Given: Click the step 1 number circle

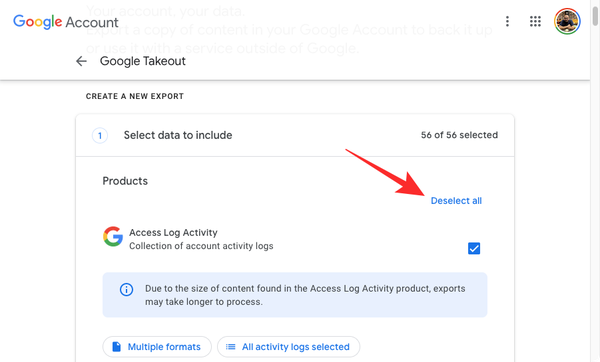Looking at the screenshot, I should pos(100,135).
